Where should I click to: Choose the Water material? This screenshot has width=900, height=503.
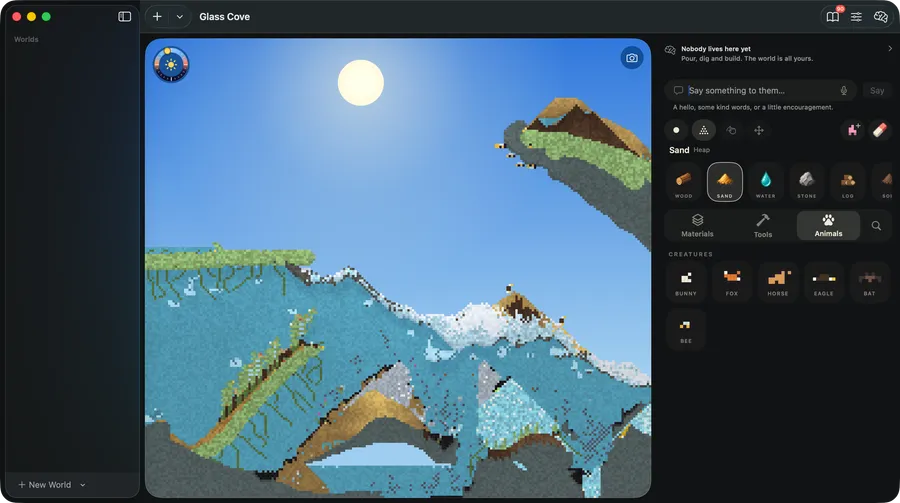point(766,182)
